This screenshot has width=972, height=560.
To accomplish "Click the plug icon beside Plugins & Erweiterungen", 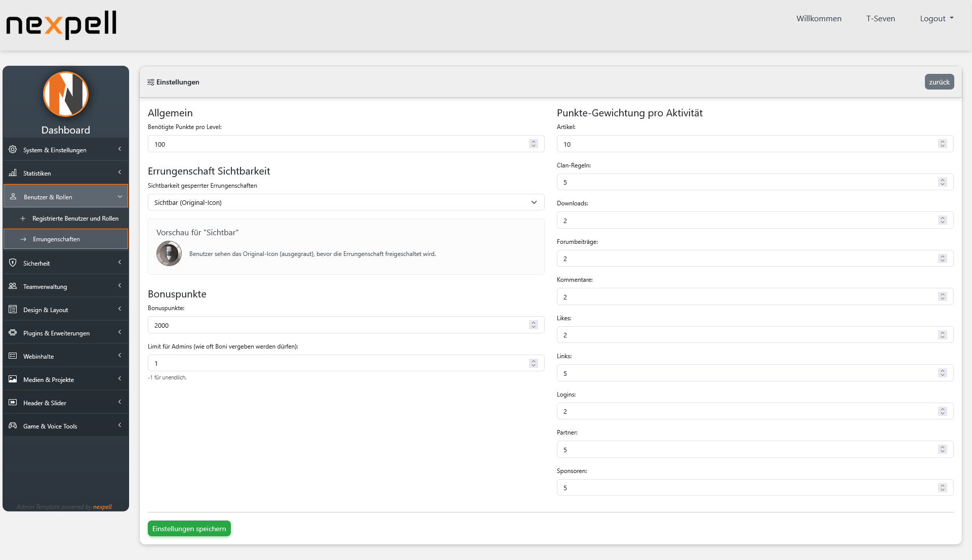I will [12, 333].
